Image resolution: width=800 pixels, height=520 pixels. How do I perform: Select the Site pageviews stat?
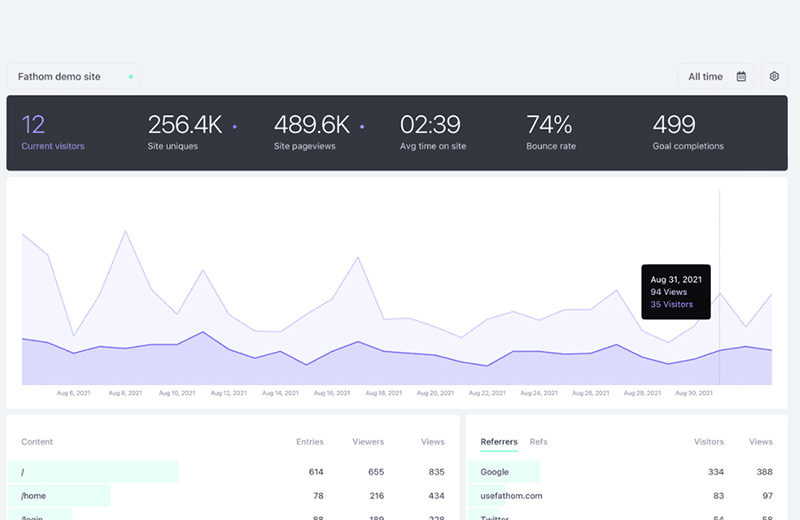coord(311,133)
